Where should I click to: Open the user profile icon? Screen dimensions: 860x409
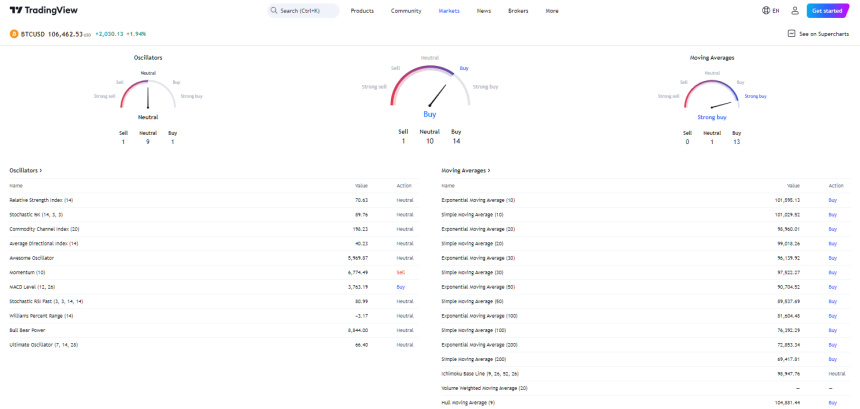[795, 10]
